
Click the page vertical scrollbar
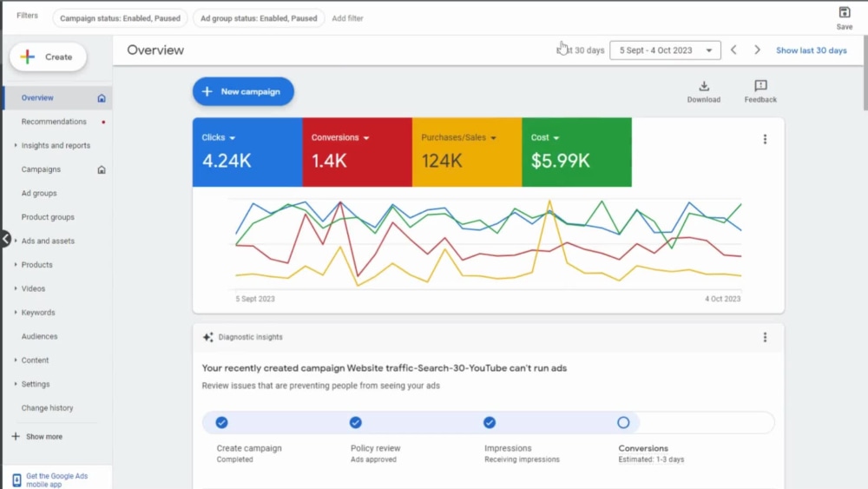[865, 72]
